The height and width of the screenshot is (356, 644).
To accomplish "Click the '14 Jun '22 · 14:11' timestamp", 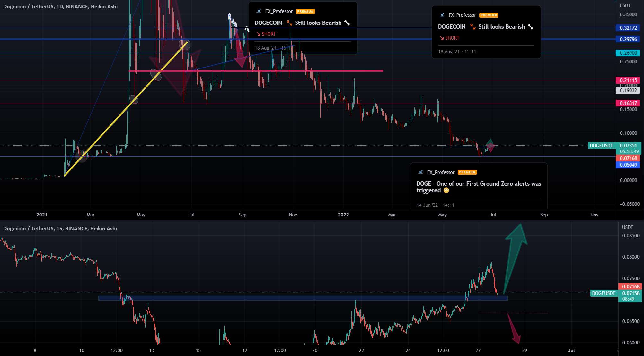I will click(435, 205).
